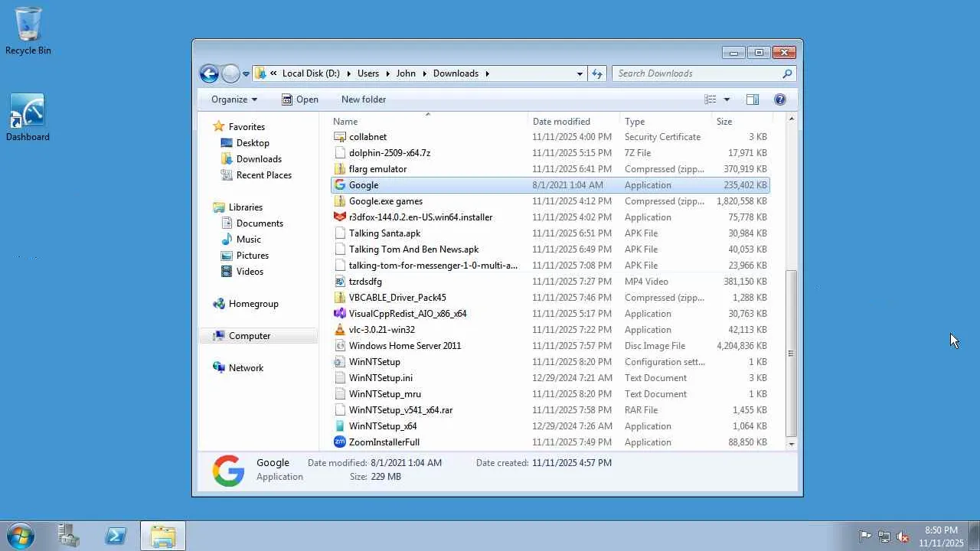Image resolution: width=980 pixels, height=551 pixels.
Task: Open Pictures library in navigation pane
Action: [253, 256]
